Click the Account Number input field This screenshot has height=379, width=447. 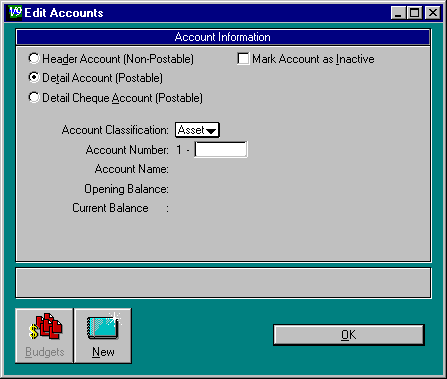click(x=221, y=150)
